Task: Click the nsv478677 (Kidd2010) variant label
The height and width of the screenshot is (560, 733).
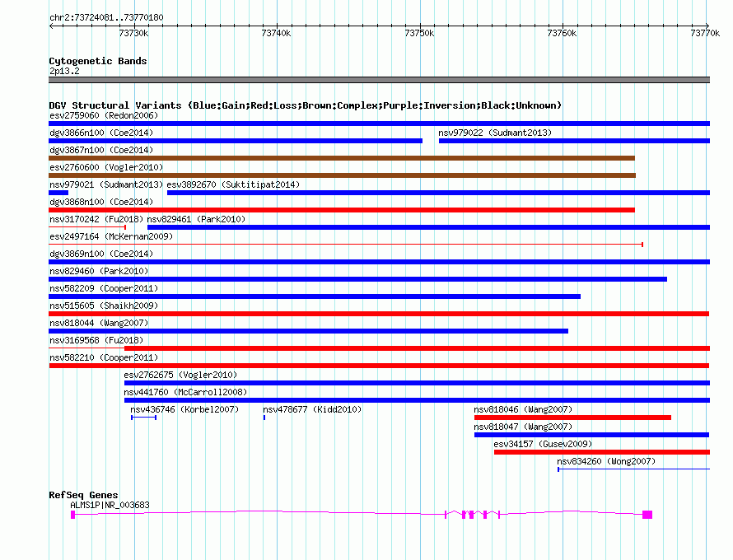Action: tap(312, 409)
